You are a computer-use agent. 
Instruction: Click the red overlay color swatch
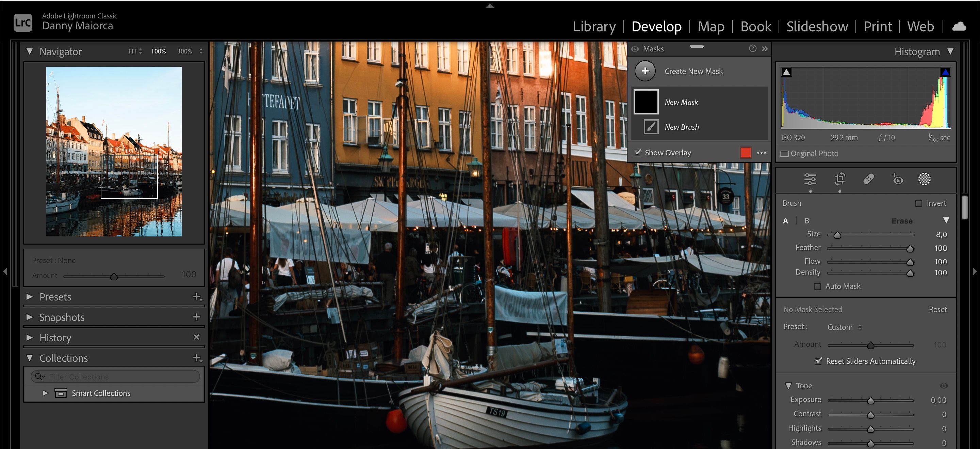click(x=745, y=152)
